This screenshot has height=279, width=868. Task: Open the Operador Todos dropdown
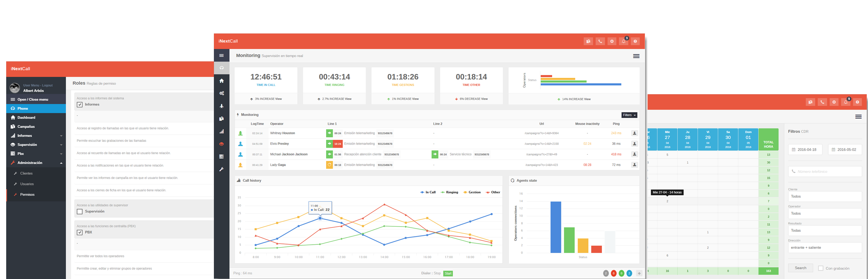[825, 214]
